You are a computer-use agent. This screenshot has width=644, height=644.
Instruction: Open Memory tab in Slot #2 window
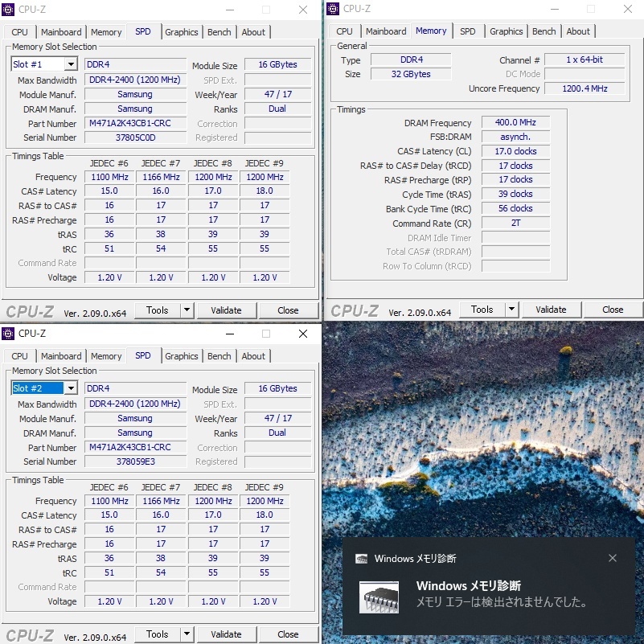click(106, 356)
